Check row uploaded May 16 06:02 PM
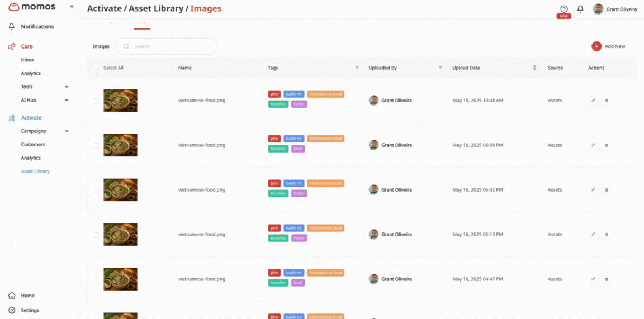The width and height of the screenshot is (644, 319). (96, 191)
